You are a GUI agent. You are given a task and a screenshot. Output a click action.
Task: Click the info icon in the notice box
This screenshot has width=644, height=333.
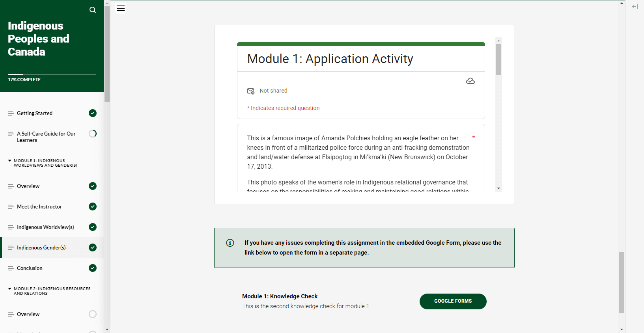[230, 243]
